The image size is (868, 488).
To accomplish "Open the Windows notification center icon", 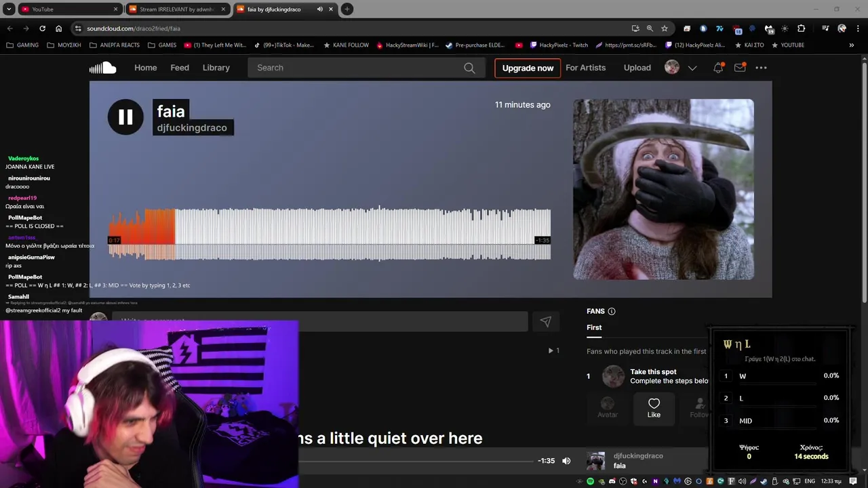I will point(854,481).
